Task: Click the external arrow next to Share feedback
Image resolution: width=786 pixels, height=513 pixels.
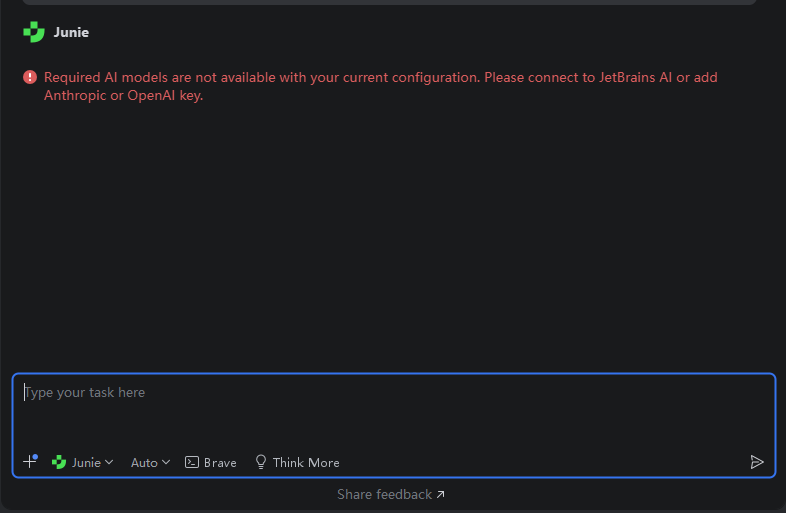Action: click(441, 494)
